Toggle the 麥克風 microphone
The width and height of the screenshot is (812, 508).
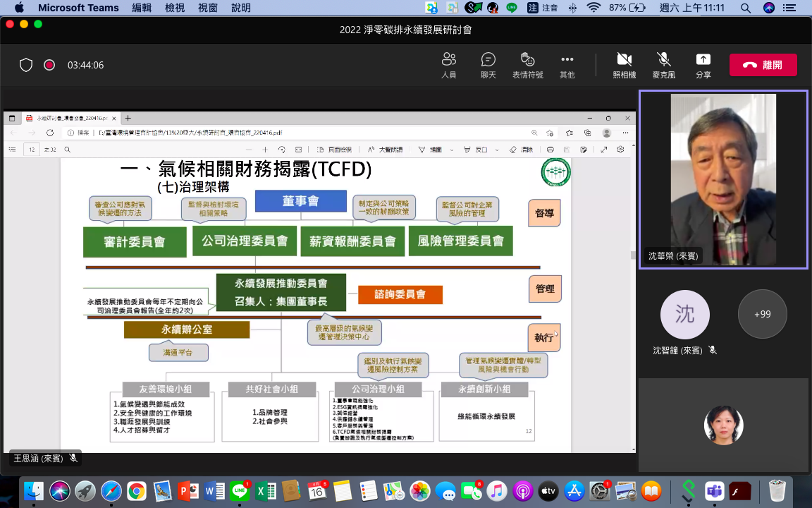click(x=663, y=66)
